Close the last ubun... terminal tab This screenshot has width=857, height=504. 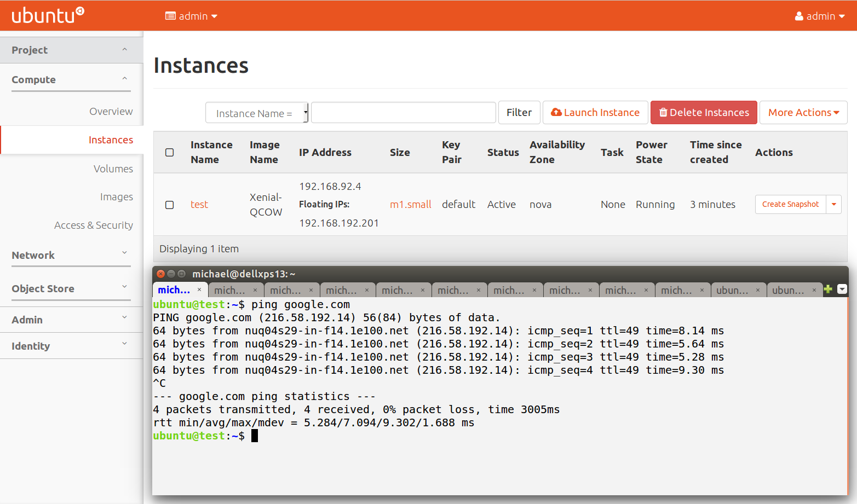pyautogui.click(x=814, y=290)
